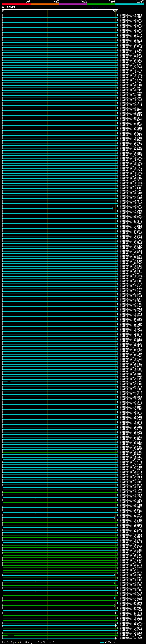Click the UniRef100_Q22800 label
The height and width of the screenshot is (644, 146).
pos(131,356)
